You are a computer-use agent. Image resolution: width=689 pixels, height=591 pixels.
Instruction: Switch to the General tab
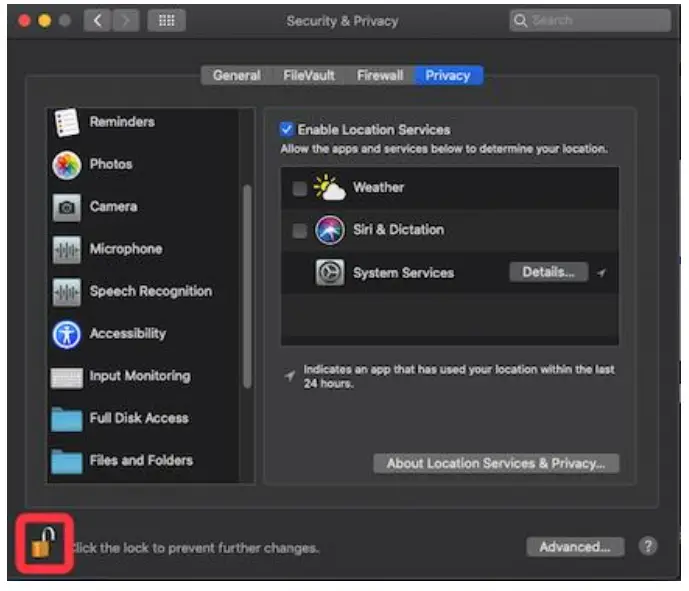(237, 76)
